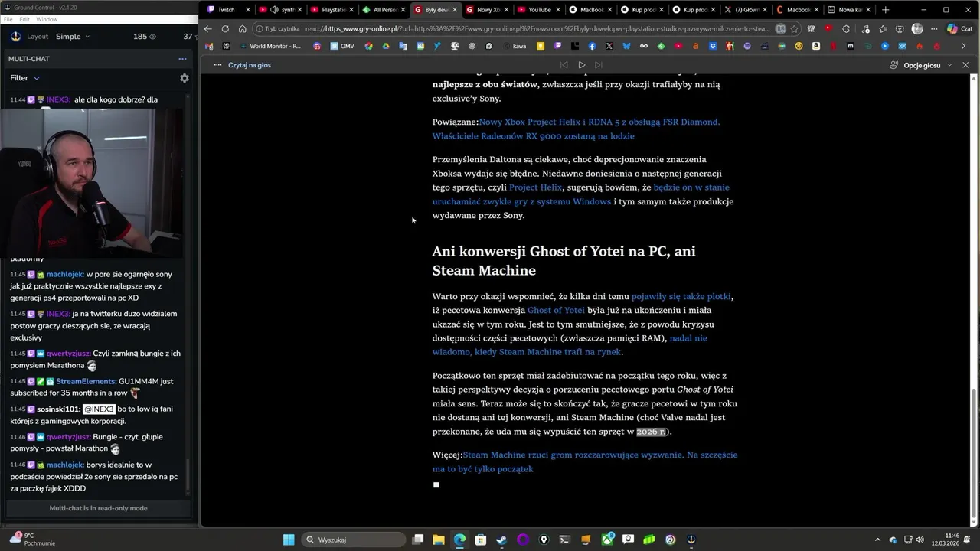
Task: Open the Multi-Chat three-dot options menu
Action: coord(182,59)
